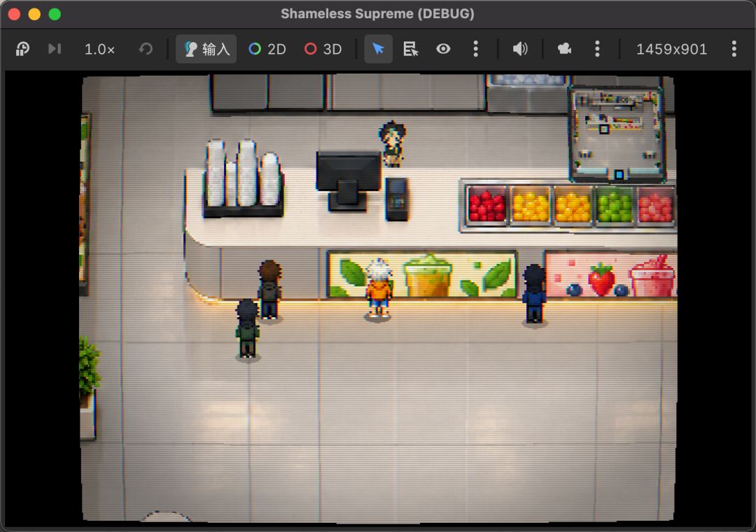Click the green zoom window button
This screenshot has height=532, width=756.
point(55,14)
